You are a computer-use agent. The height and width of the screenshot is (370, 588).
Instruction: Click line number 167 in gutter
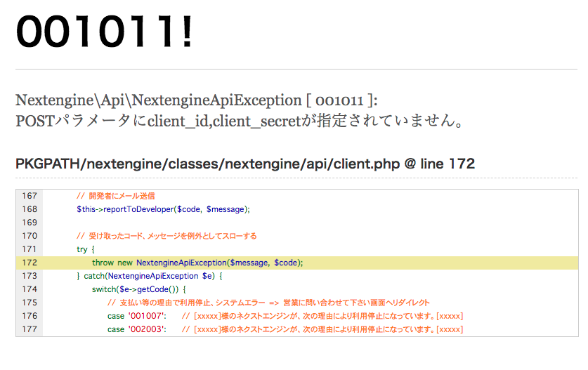[29, 196]
